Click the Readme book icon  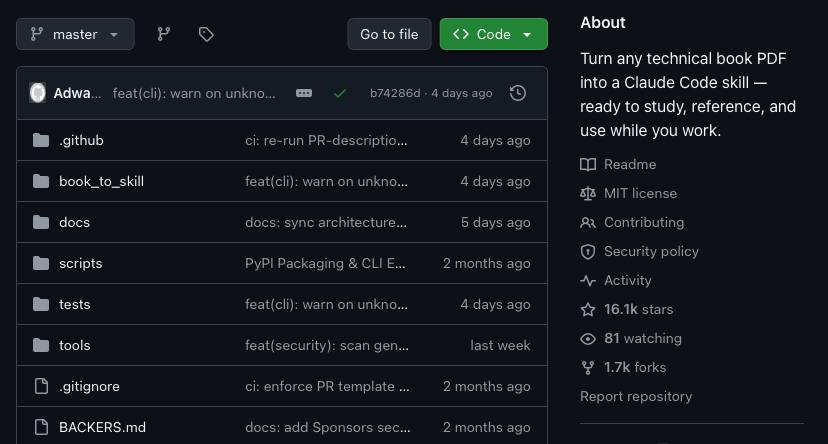pos(588,165)
